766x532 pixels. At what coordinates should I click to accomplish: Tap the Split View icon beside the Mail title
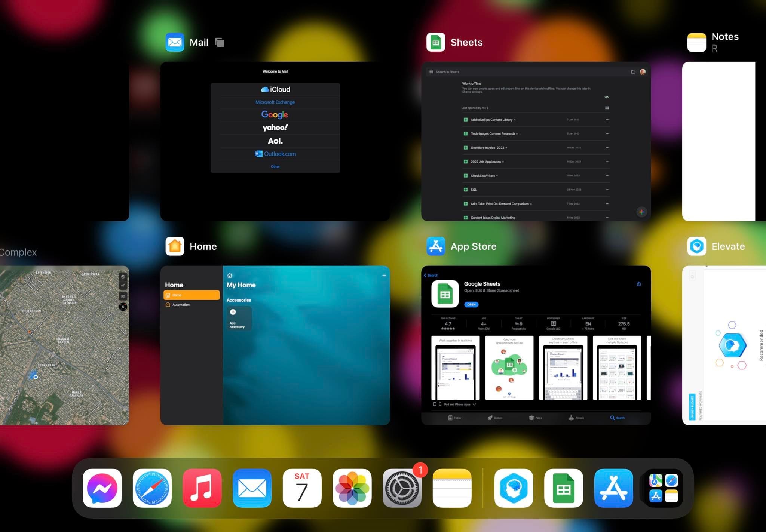pos(219,42)
